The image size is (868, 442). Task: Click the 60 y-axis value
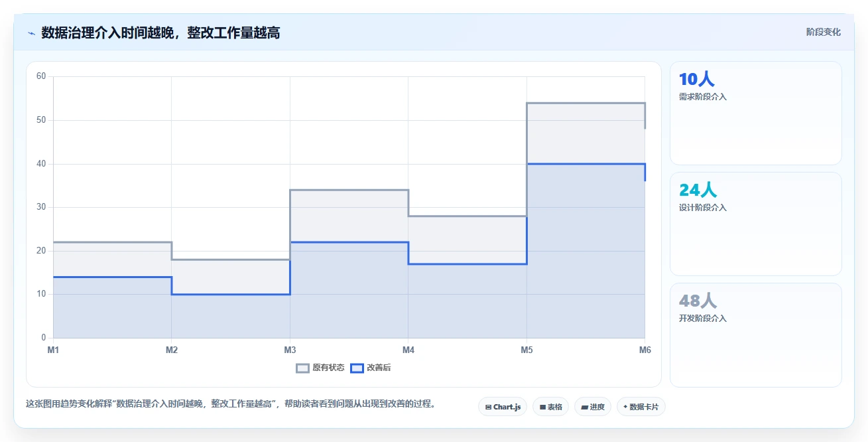coord(41,76)
